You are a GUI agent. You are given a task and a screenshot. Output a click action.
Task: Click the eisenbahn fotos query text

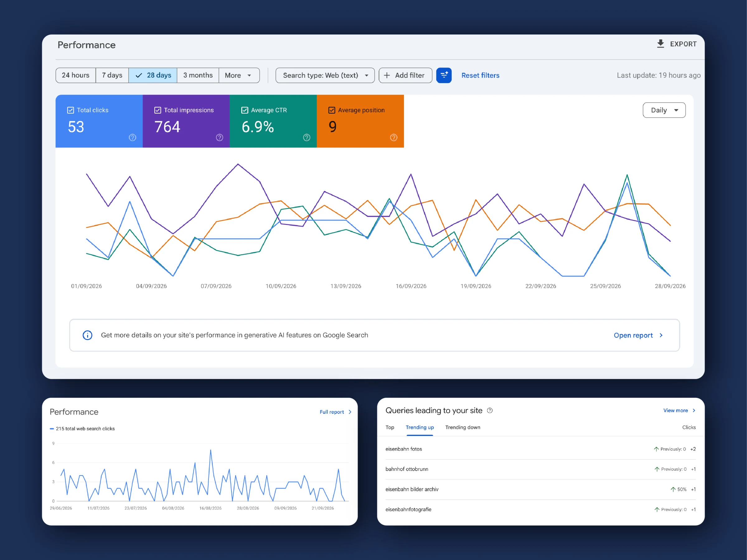(x=404, y=449)
